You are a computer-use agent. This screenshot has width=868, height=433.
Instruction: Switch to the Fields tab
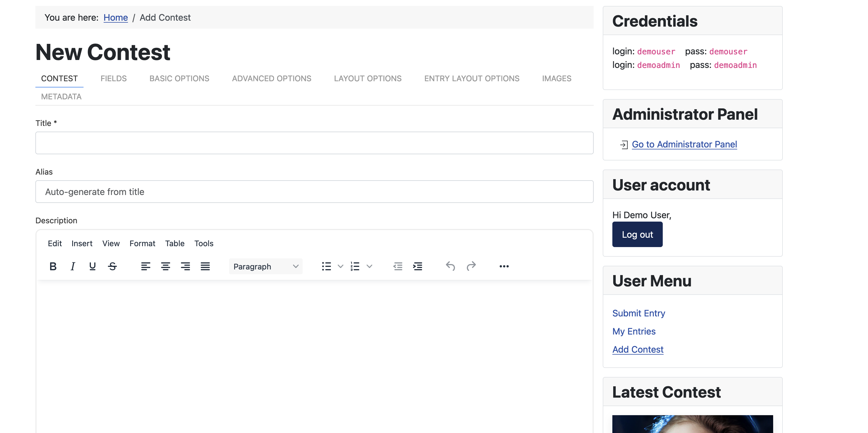pos(114,78)
